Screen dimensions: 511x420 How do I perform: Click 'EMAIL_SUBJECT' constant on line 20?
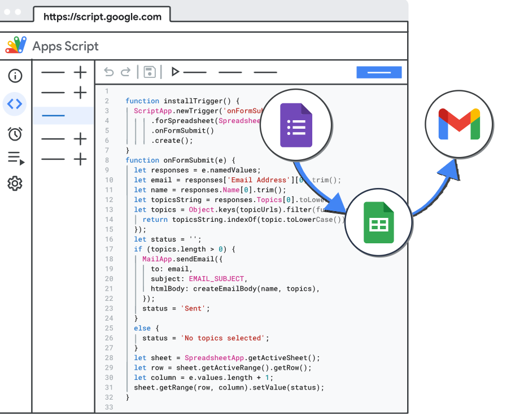(216, 279)
